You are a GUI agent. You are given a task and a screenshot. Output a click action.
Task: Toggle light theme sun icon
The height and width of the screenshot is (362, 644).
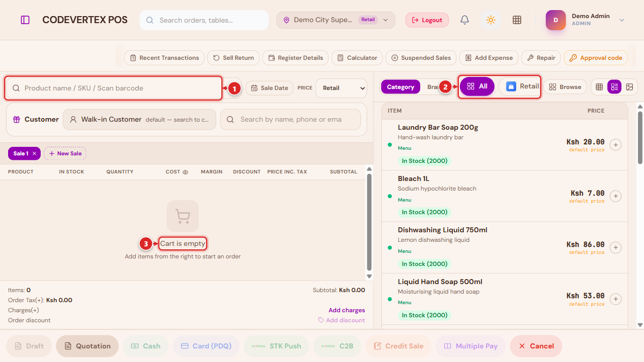pyautogui.click(x=491, y=20)
